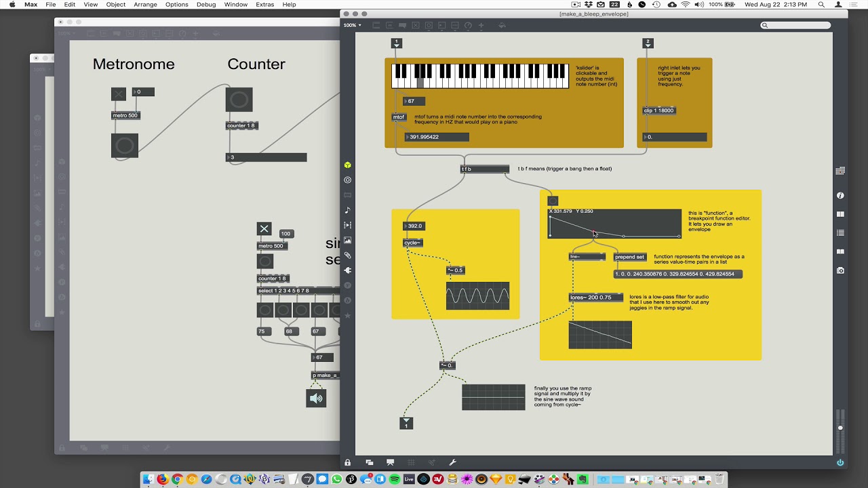
Task: Open the paint bucket format palette
Action: pyautogui.click(x=502, y=25)
